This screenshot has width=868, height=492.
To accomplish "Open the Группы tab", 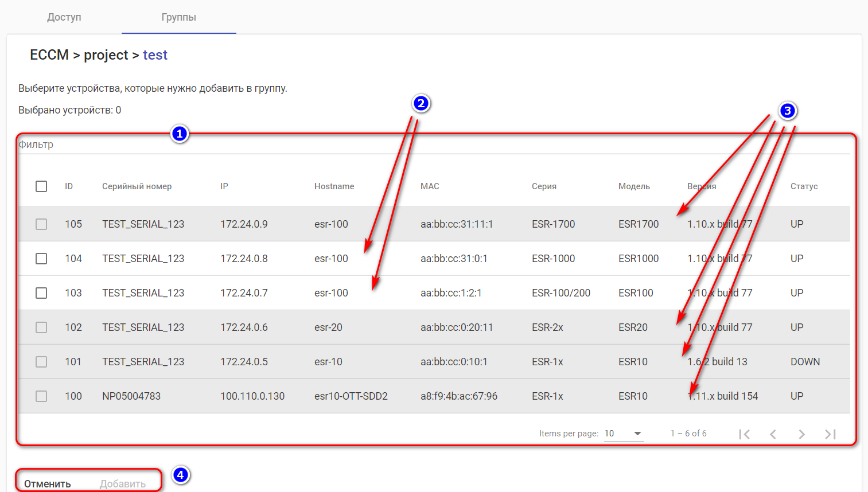I will (x=179, y=17).
